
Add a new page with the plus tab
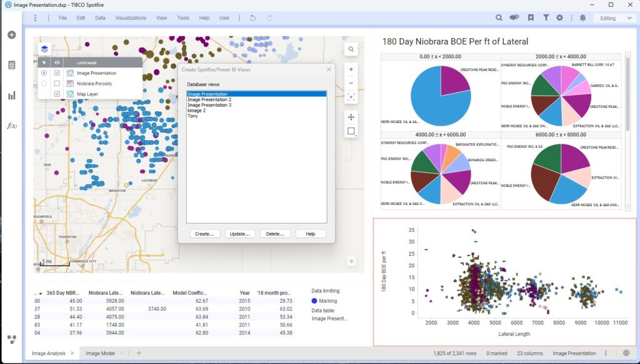click(x=139, y=353)
